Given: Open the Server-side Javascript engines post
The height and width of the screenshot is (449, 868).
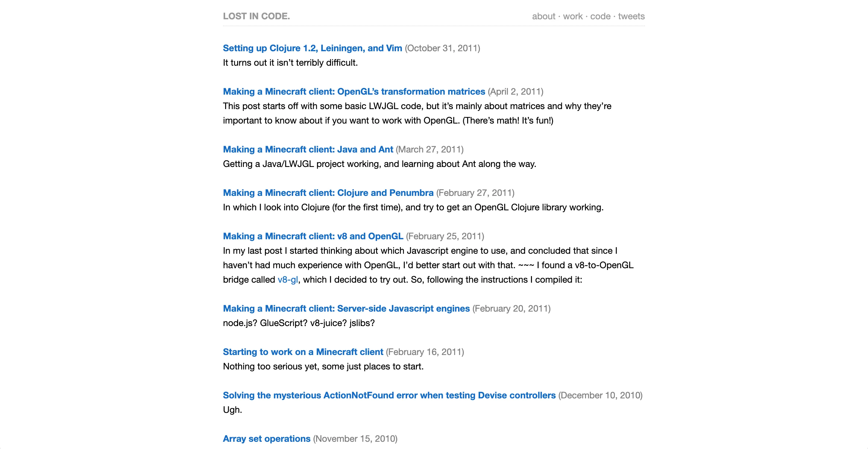Looking at the screenshot, I should (346, 308).
